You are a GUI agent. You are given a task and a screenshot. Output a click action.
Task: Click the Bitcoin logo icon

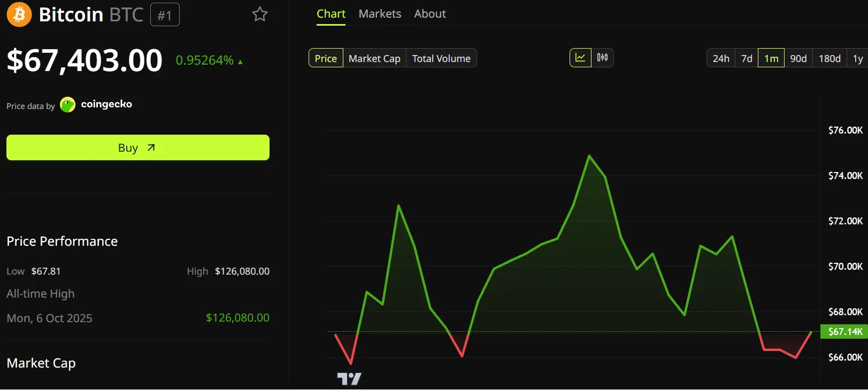point(19,14)
